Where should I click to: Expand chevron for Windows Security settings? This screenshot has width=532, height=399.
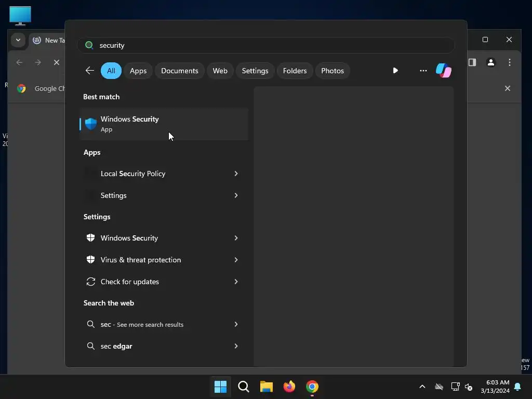click(x=236, y=238)
